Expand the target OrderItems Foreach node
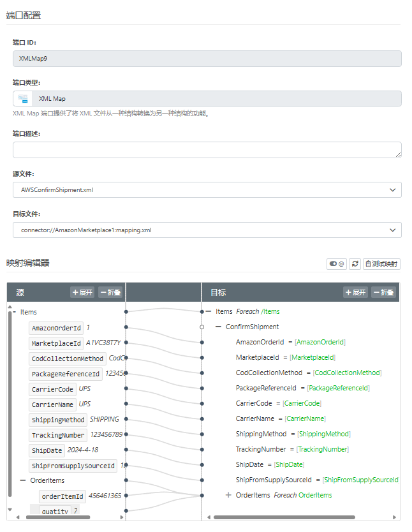This screenshot has width=412, height=532. [228, 495]
